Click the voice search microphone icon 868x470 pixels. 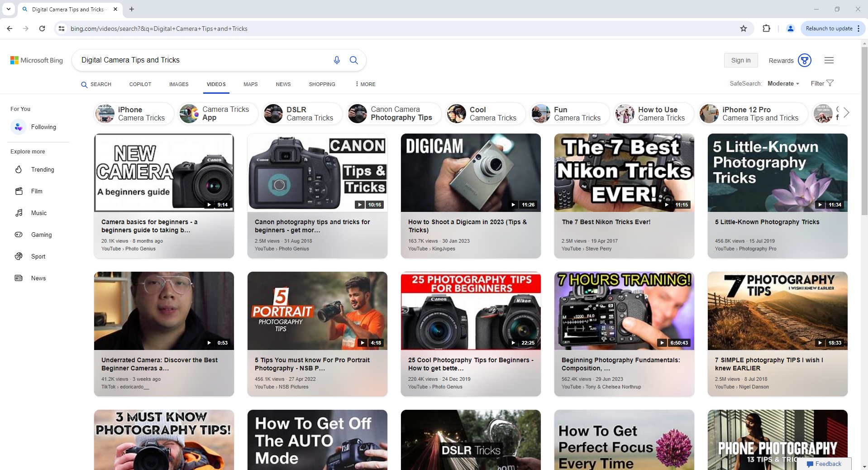(x=337, y=60)
